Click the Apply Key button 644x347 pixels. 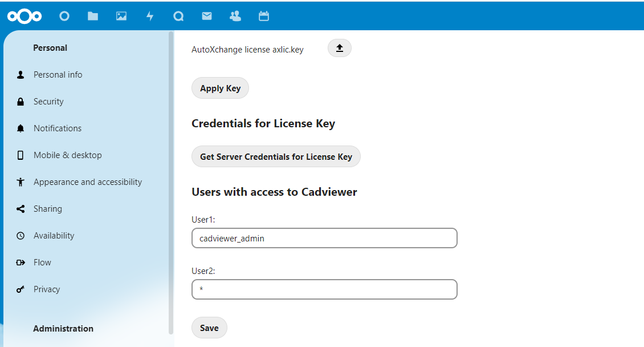tap(220, 88)
